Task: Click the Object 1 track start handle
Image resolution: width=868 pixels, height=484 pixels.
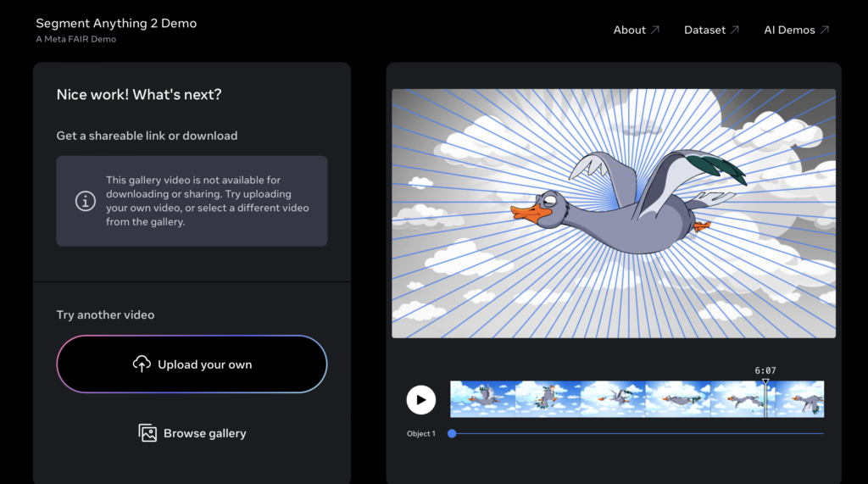Action: (x=452, y=434)
